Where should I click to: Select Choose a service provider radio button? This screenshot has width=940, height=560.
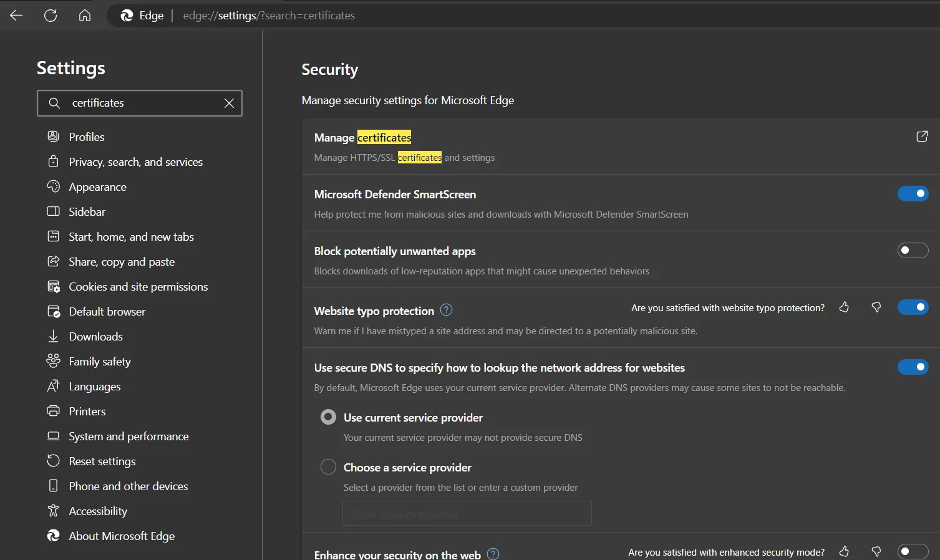pos(328,467)
